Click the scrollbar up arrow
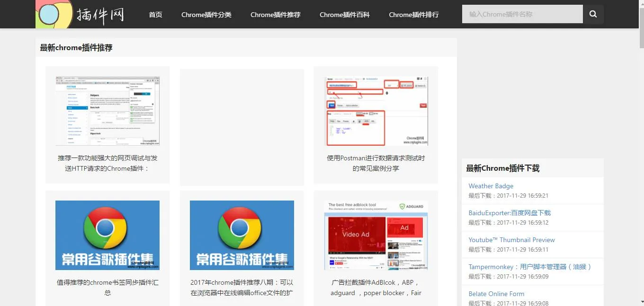Image resolution: width=644 pixels, height=306 pixels. pos(642,3)
